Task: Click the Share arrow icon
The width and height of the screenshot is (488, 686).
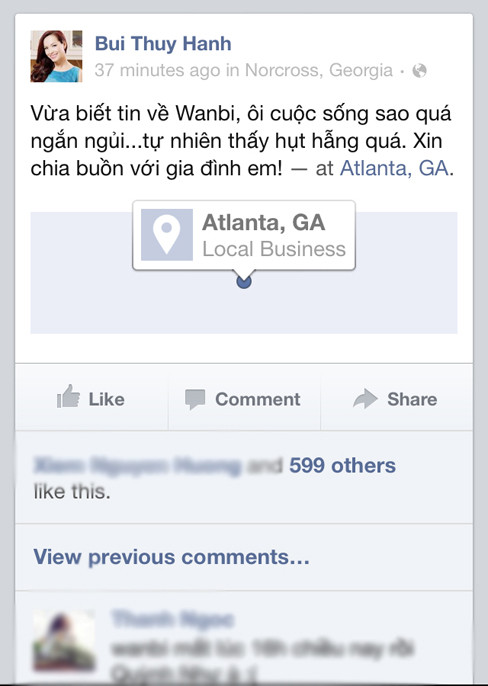Action: click(365, 399)
